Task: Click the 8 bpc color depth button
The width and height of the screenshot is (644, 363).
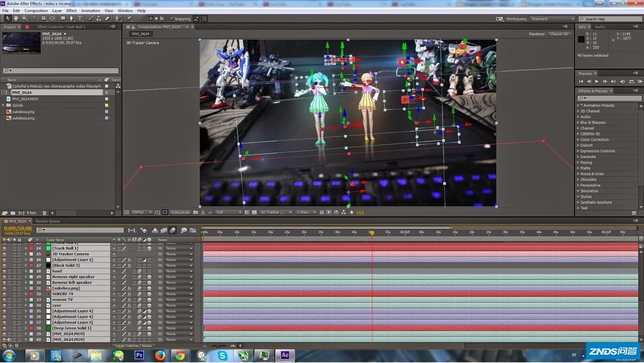Action: [x=31, y=213]
